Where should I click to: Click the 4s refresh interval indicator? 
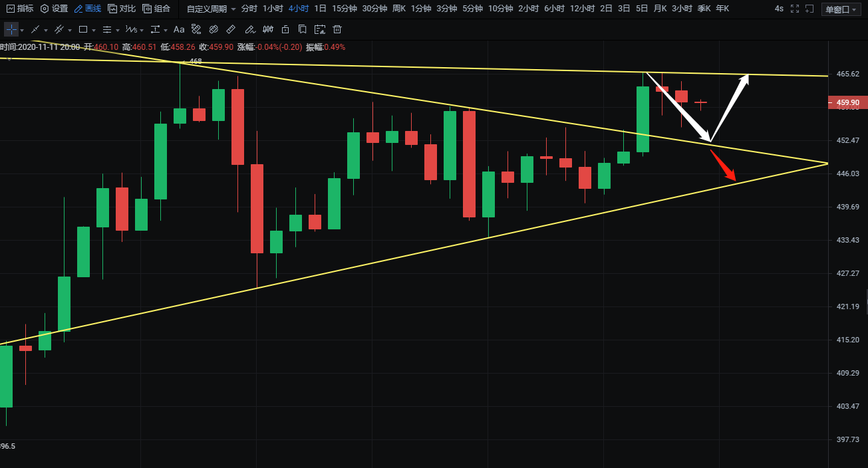pos(779,9)
